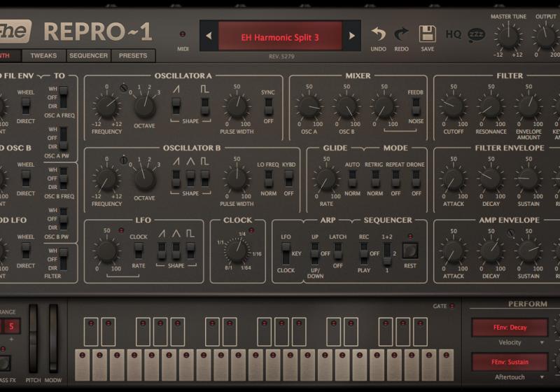This screenshot has width=560, height=392.
Task: Click the MASTER TUNE knob
Action: [508, 37]
